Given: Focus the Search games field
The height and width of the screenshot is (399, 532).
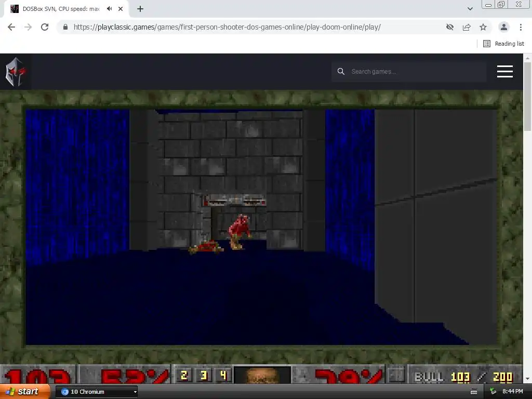Looking at the screenshot, I should pos(409,72).
